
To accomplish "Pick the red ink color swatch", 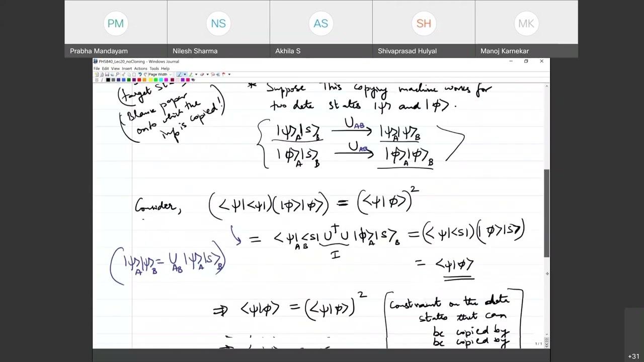I will (139, 80).
